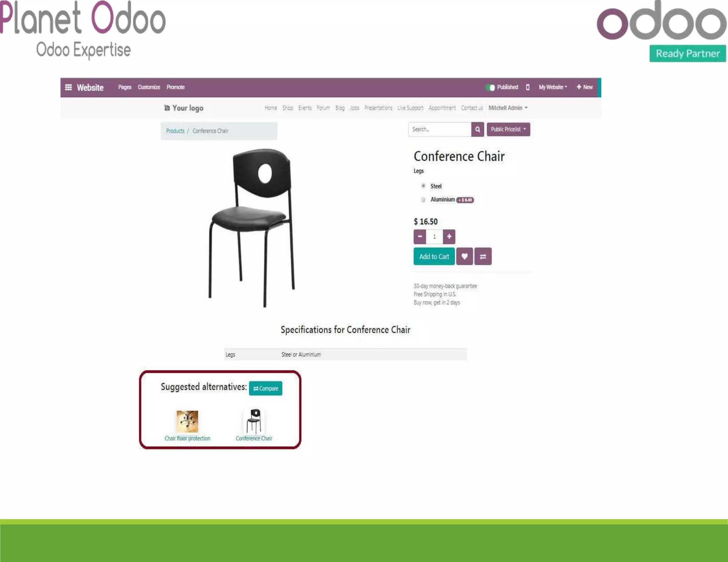Screen dimensions: 728x562
Task: Toggle the Published switch
Action: click(490, 87)
